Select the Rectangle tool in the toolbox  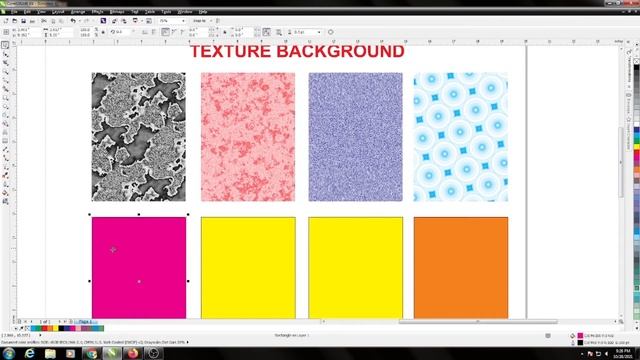click(5, 98)
